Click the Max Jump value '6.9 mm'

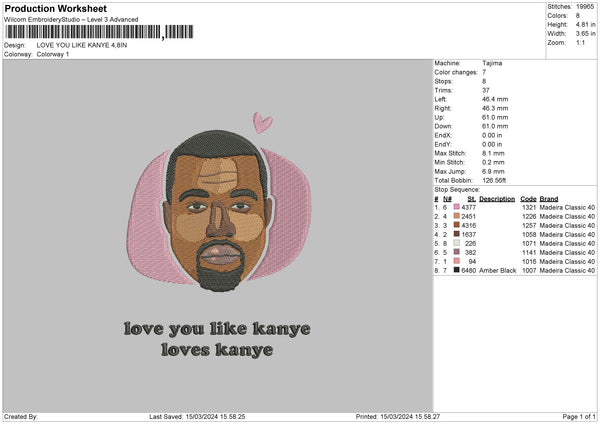pyautogui.click(x=493, y=171)
